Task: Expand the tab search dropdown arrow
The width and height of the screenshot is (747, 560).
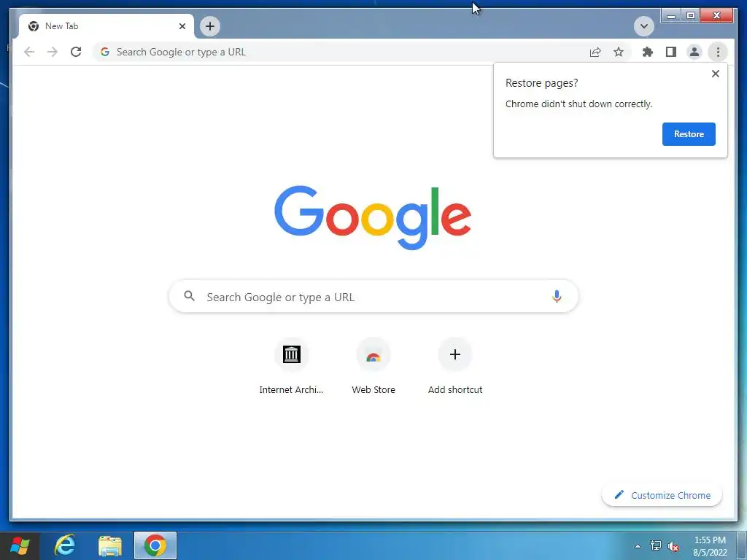Action: (643, 26)
